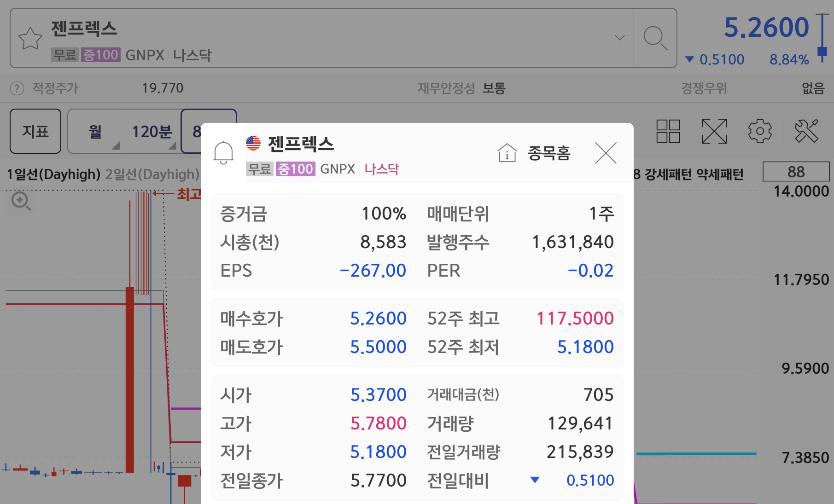
Task: Open fair price help question-mark icon
Action: pos(17,88)
